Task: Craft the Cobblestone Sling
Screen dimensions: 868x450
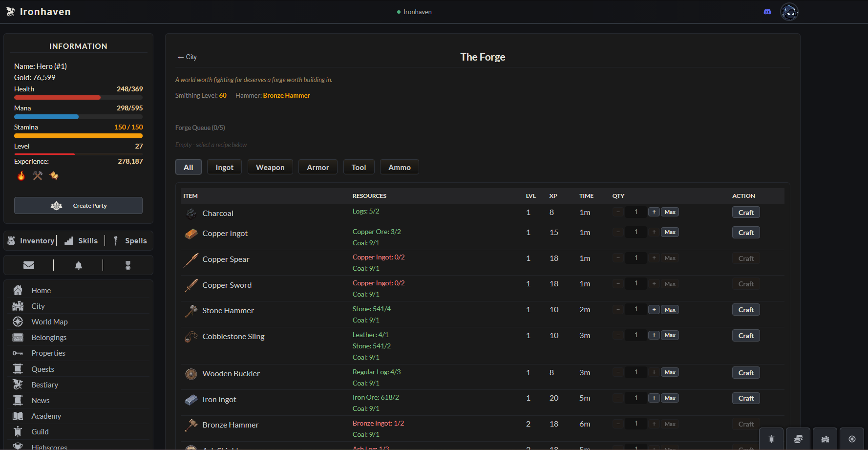Action: [x=746, y=336]
